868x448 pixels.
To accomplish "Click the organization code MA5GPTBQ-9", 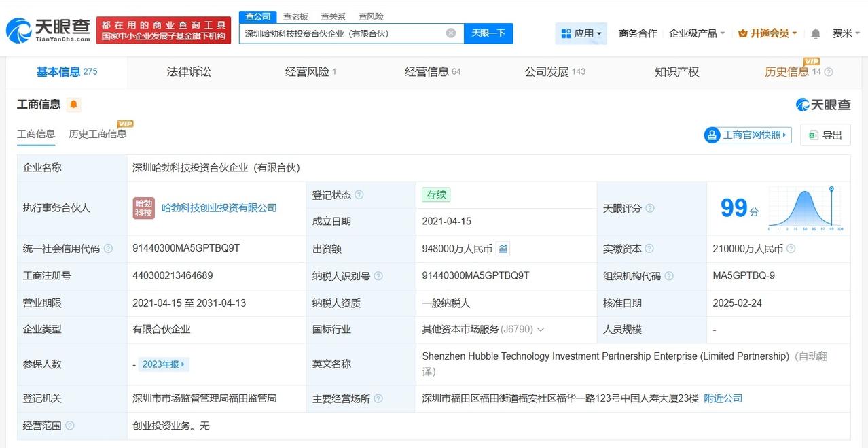I will point(744,275).
